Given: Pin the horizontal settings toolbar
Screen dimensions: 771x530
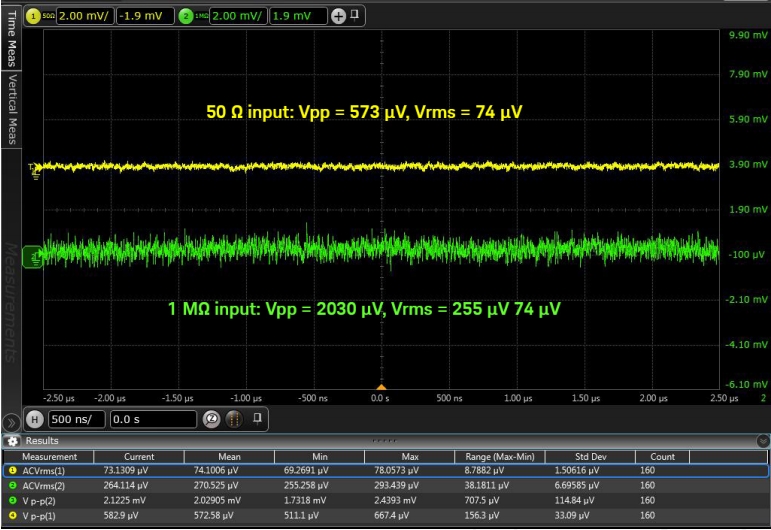Looking at the screenshot, I should tap(256, 418).
